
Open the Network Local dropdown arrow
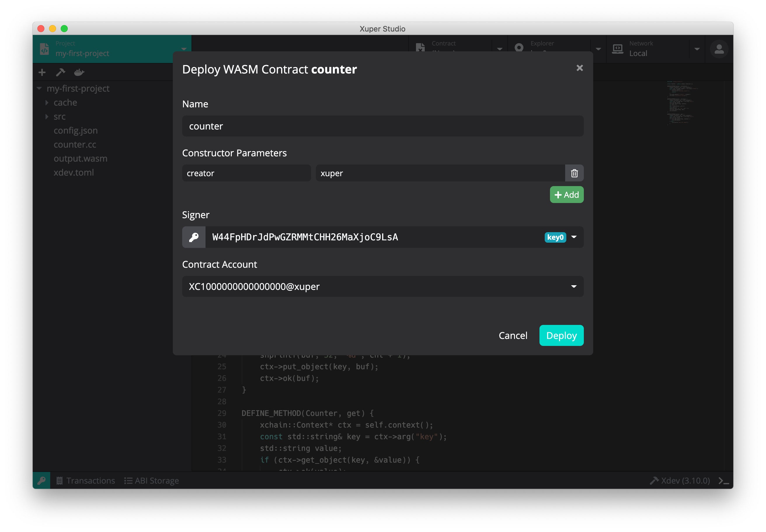[697, 49]
